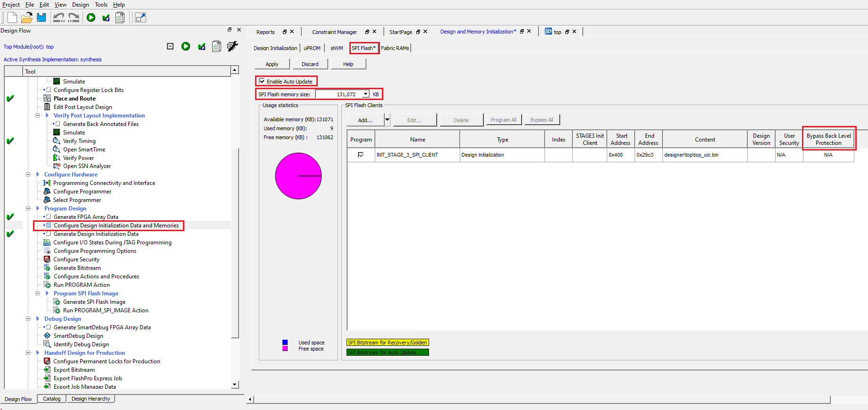Viewport: 868px width, 410px height.
Task: Click the Program All button
Action: point(504,120)
